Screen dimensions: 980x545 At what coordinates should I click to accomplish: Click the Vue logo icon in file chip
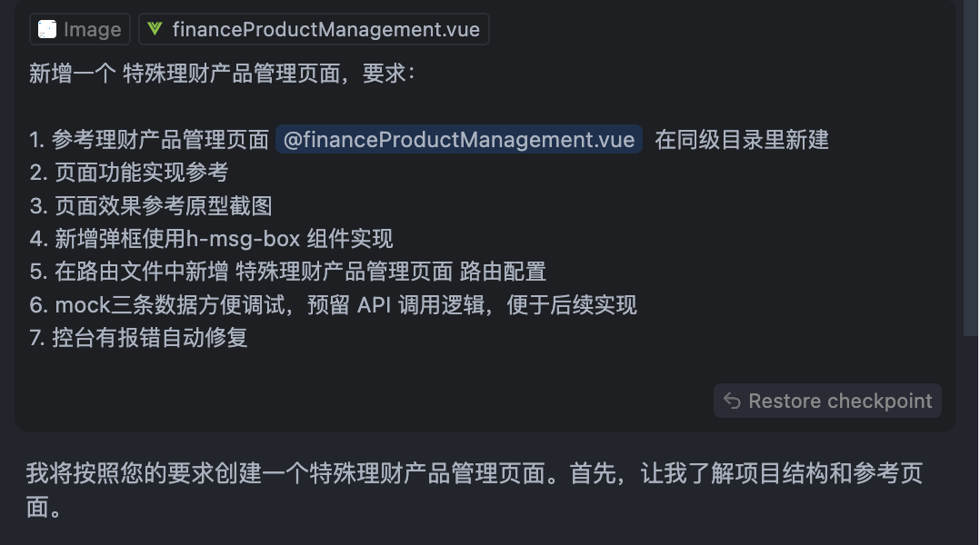(x=155, y=29)
